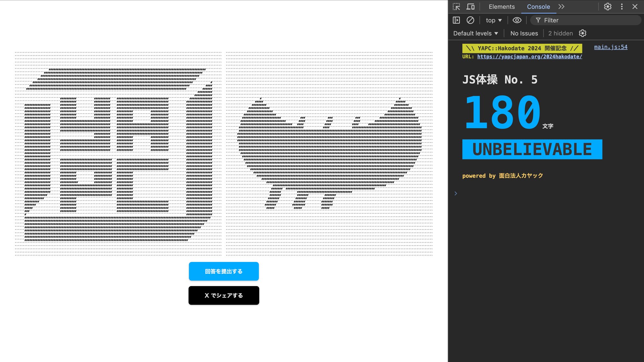Click Default levels dropdown in Console

[476, 33]
